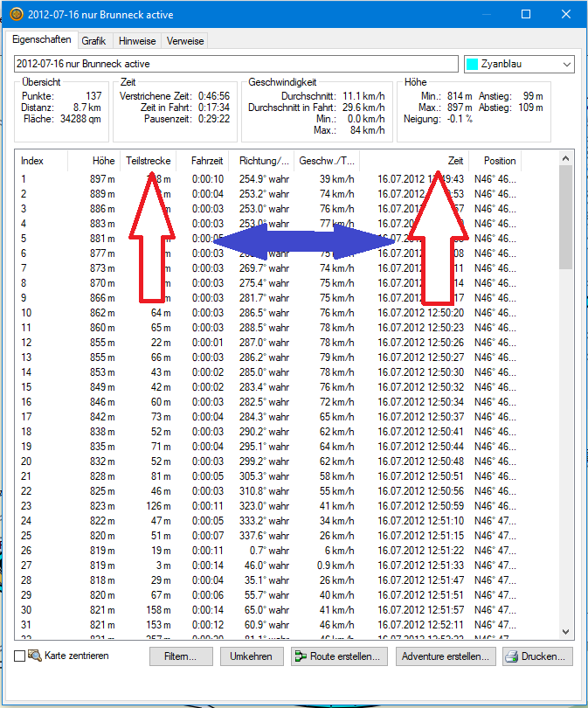Enable the Karte zentrieren checkbox
588x708 pixels.
pos(20,656)
